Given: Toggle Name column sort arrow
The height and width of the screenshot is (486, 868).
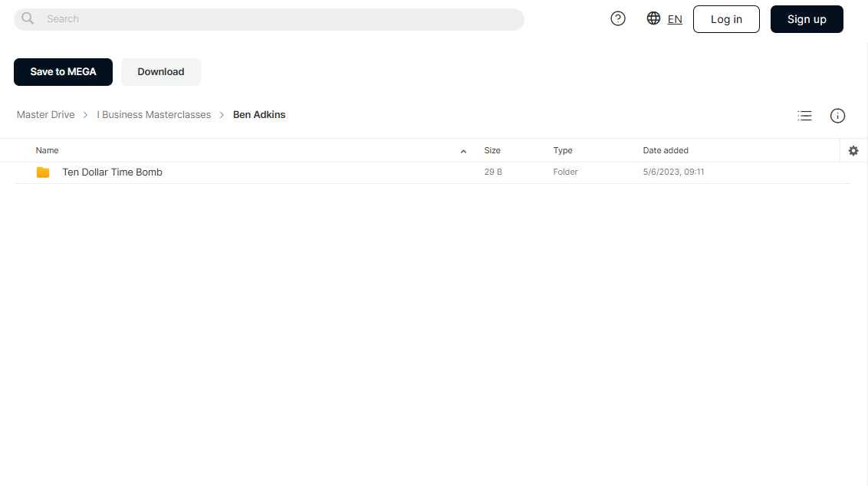Looking at the screenshot, I should 463,151.
